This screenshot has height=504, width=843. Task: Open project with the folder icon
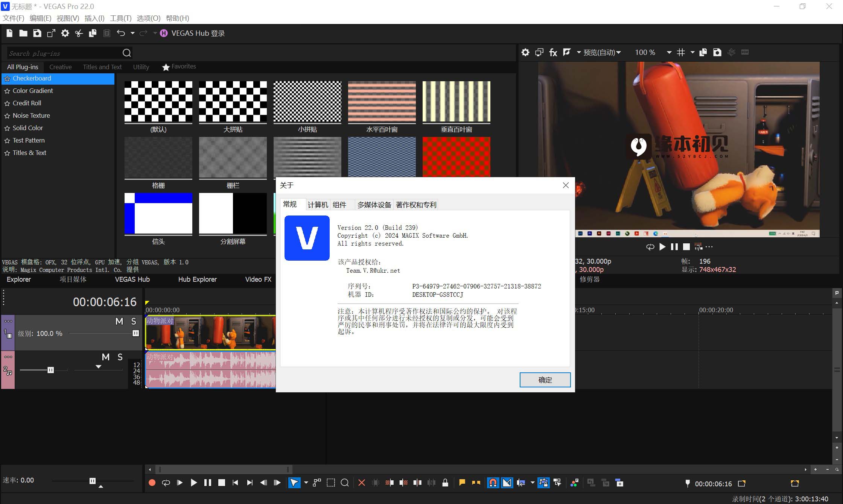[23, 33]
